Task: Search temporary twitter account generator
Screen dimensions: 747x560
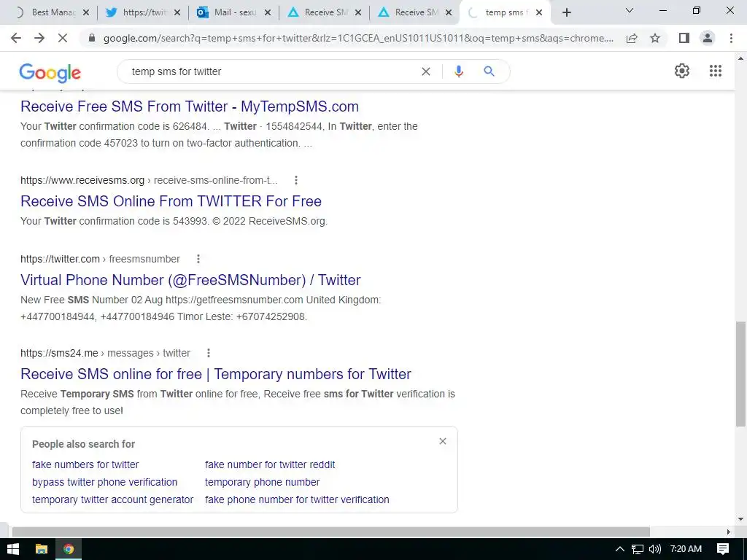Action: click(112, 499)
